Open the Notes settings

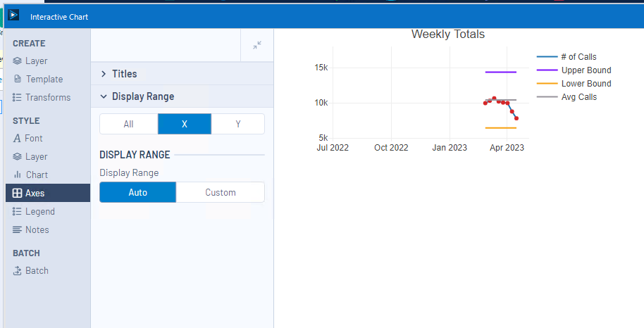(37, 229)
